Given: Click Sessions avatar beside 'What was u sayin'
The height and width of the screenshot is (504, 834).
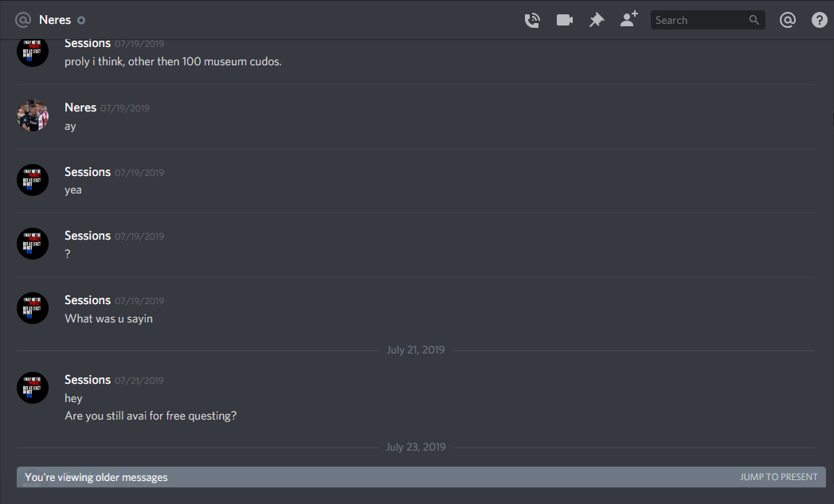Looking at the screenshot, I should click(x=33, y=308).
